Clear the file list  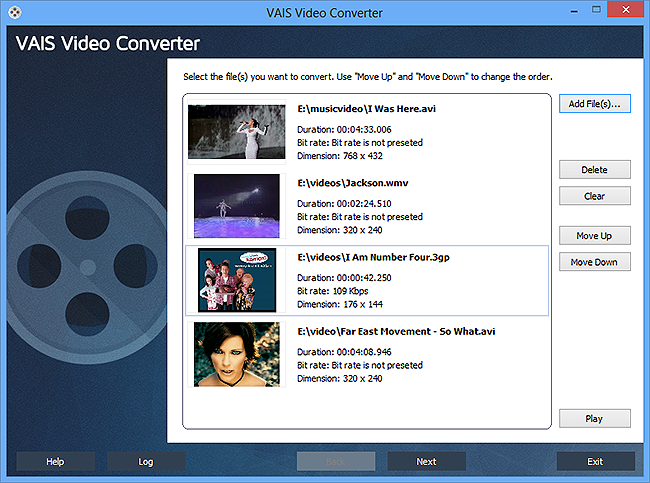pos(594,196)
